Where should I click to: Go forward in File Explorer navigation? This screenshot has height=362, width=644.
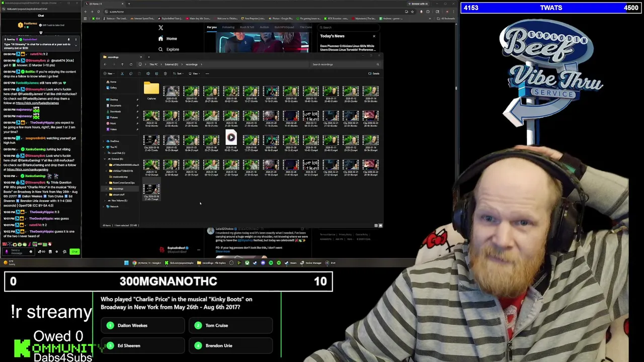[114, 64]
